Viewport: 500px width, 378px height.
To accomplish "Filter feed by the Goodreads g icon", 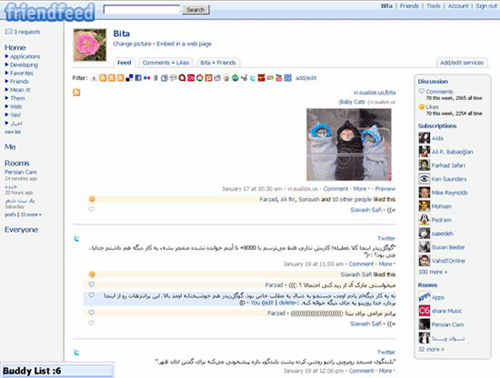I will click(x=155, y=78).
